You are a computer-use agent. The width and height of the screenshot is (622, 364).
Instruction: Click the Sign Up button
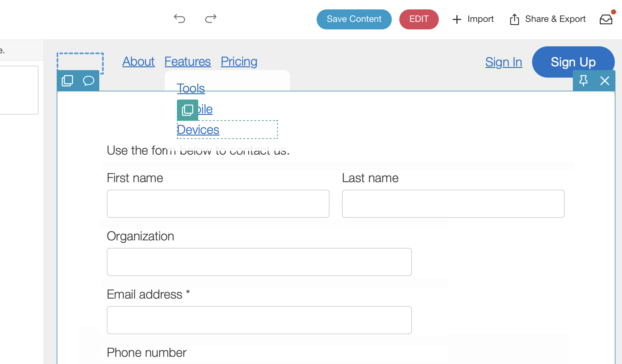(573, 62)
